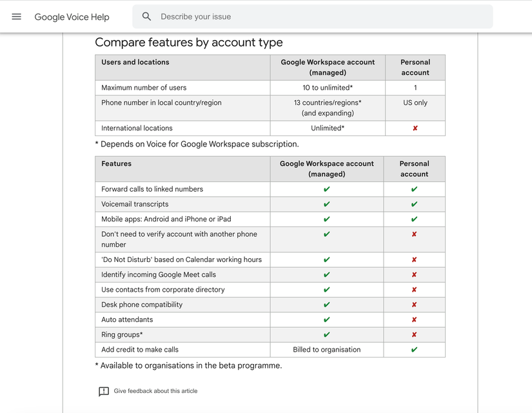Click Personal red cross for 'Do Not Disturb' row
The height and width of the screenshot is (413, 532).
coord(414,260)
